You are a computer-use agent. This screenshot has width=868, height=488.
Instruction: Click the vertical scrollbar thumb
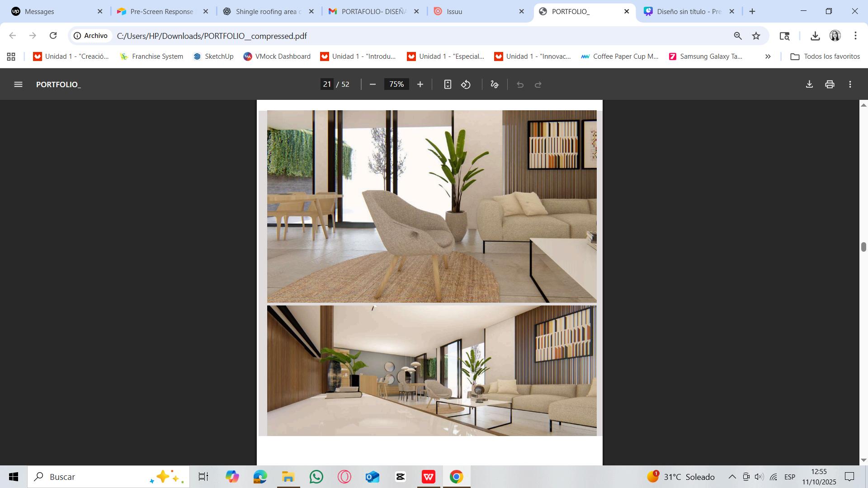(863, 247)
